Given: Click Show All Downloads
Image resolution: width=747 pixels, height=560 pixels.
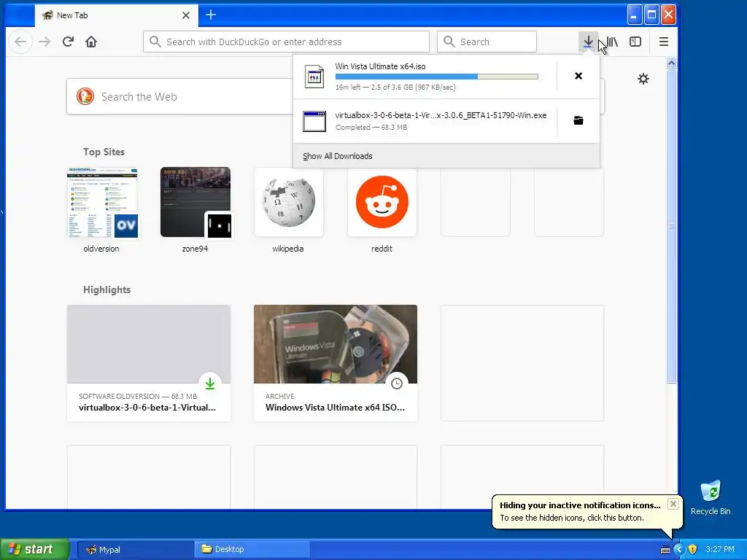Looking at the screenshot, I should click(338, 156).
